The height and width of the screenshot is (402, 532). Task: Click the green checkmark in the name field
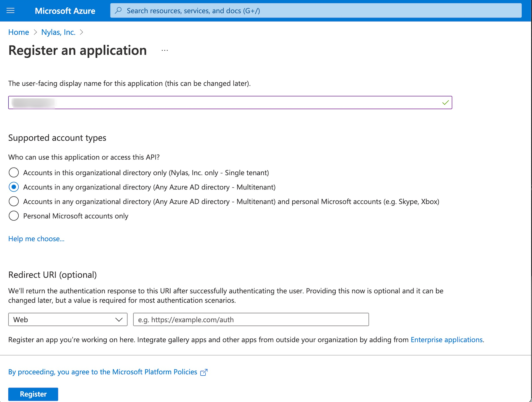click(x=445, y=102)
